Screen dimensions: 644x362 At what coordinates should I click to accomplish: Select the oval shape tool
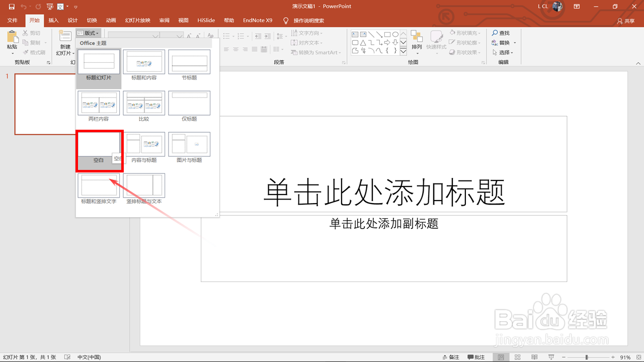[x=395, y=34]
